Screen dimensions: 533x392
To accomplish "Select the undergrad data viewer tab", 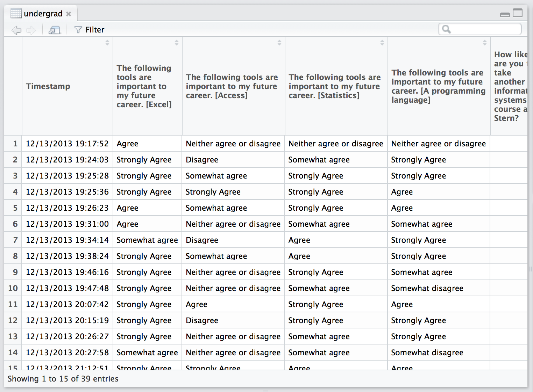I will [x=41, y=14].
